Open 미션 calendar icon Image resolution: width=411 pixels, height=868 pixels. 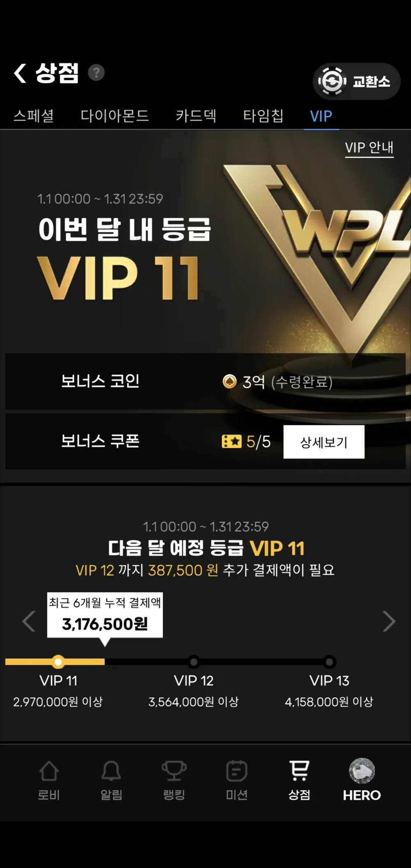[237, 771]
